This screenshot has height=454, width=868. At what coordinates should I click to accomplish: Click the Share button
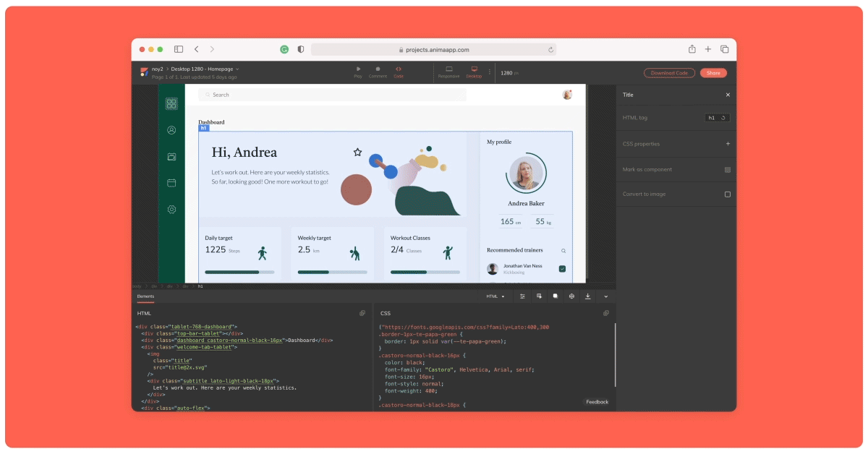coord(713,72)
